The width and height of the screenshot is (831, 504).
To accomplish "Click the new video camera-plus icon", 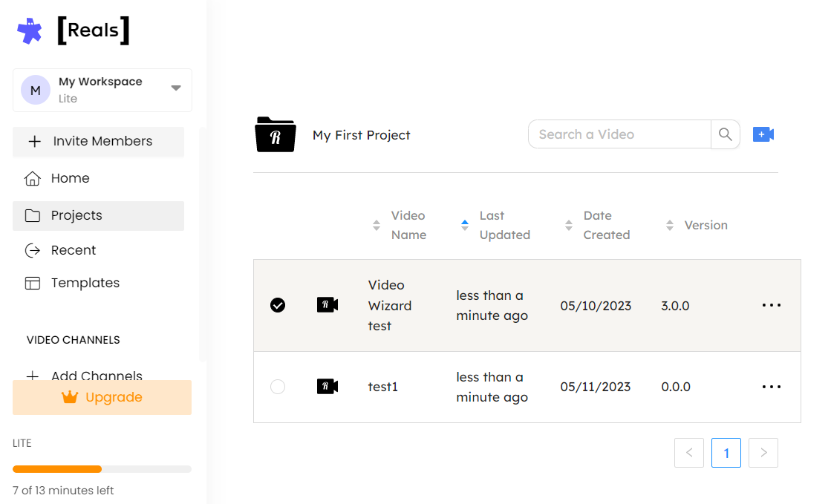I will [x=763, y=134].
